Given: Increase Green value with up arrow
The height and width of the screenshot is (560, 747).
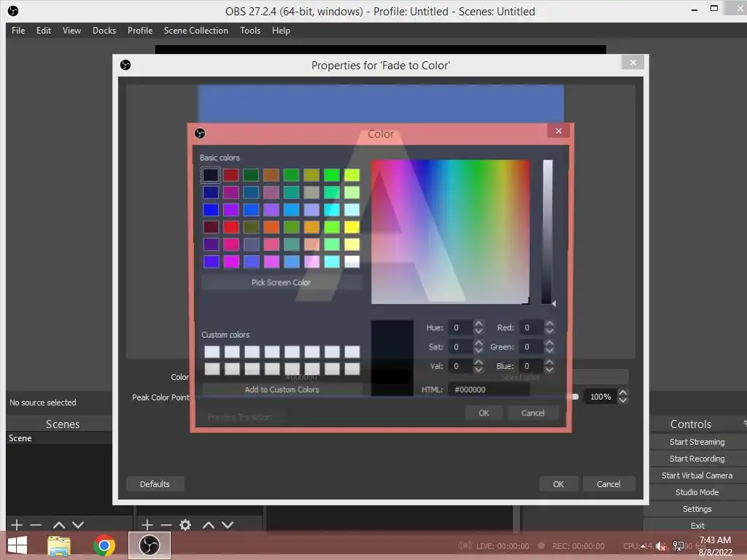Looking at the screenshot, I should click(549, 343).
